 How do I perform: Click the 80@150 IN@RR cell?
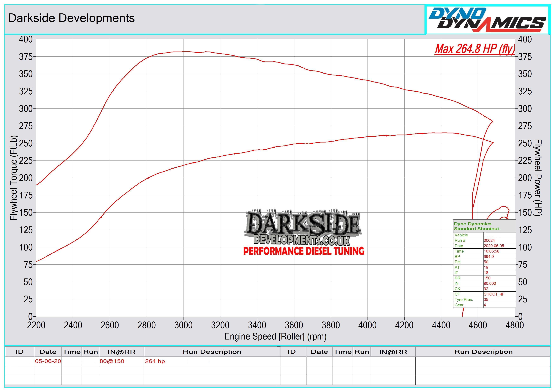[x=112, y=361]
